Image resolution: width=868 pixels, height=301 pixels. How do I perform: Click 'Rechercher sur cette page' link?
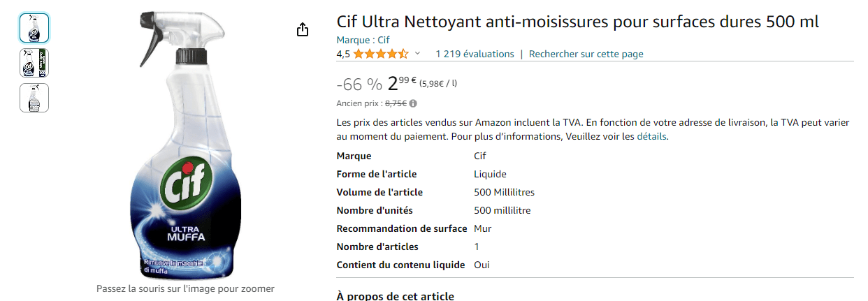tap(586, 54)
